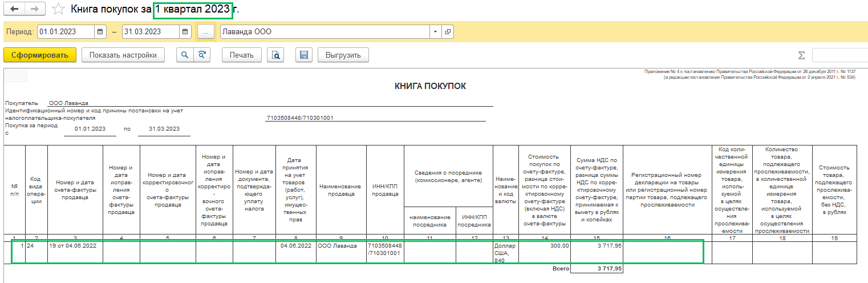868x283 pixels.
Task: Save report with floppy disk icon
Action: tap(304, 55)
